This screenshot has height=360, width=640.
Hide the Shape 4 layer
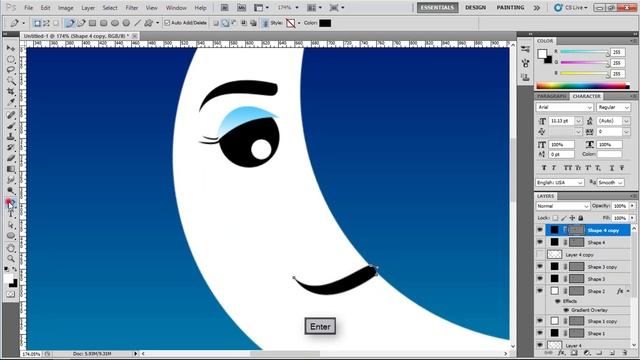pos(540,242)
